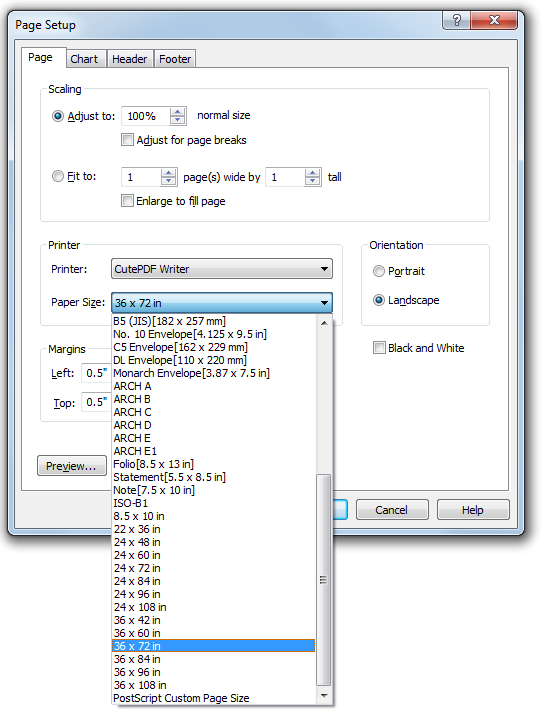The width and height of the screenshot is (543, 713).
Task: Click the up arrow of pages tall spinner
Action: 312,173
